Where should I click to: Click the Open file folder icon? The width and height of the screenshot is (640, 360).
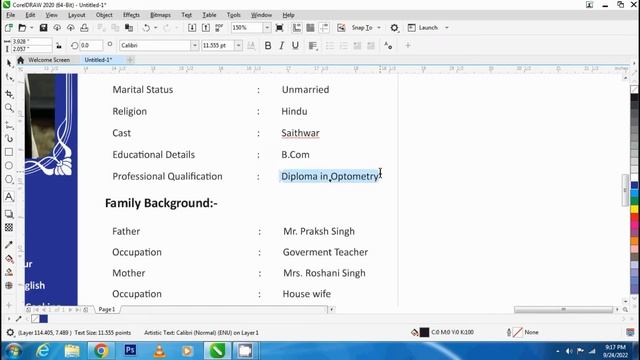click(22, 28)
